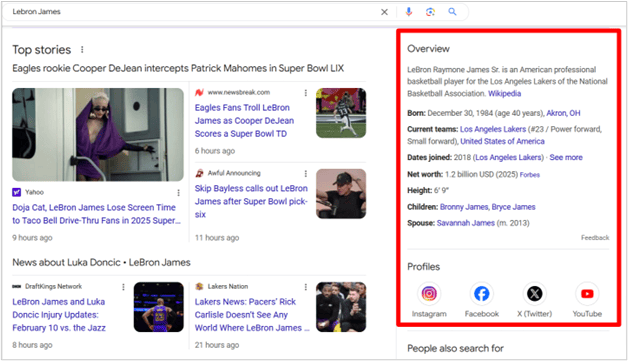Click the Akron, OH birthplace link

coord(563,113)
